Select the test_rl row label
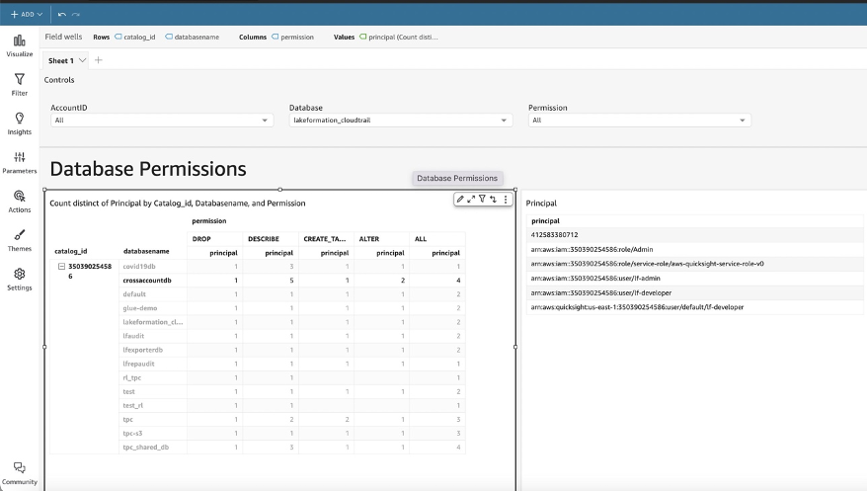Viewport: 868px width, 491px height. (x=133, y=405)
